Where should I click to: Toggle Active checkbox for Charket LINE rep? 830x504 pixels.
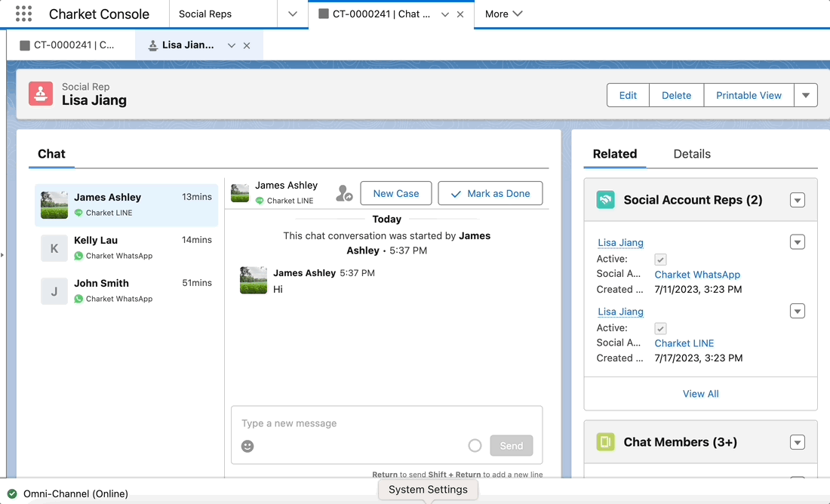(660, 328)
